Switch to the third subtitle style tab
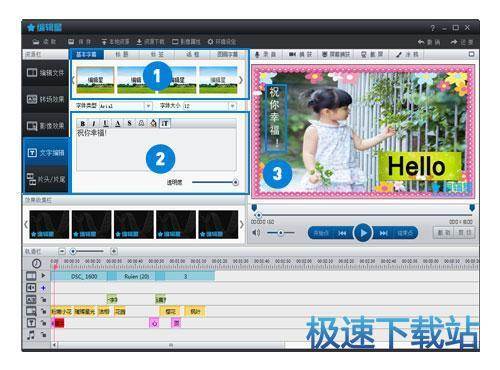 157,54
